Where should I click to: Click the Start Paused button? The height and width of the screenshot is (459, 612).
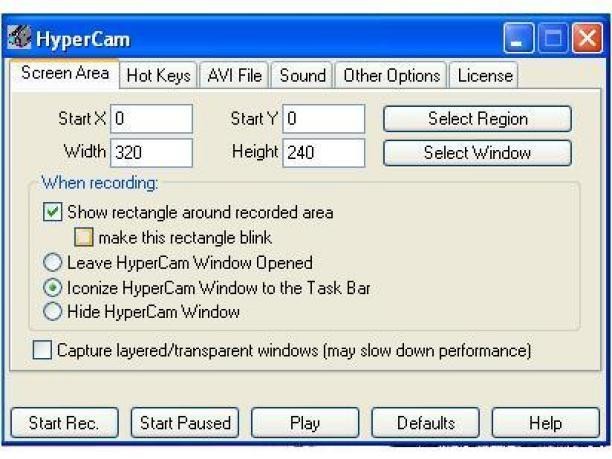pyautogui.click(x=185, y=423)
